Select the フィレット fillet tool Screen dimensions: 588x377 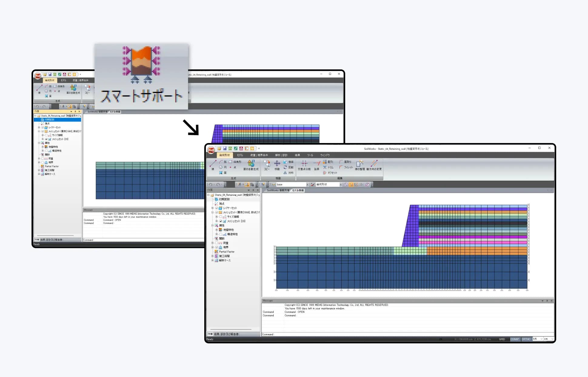(x=346, y=167)
